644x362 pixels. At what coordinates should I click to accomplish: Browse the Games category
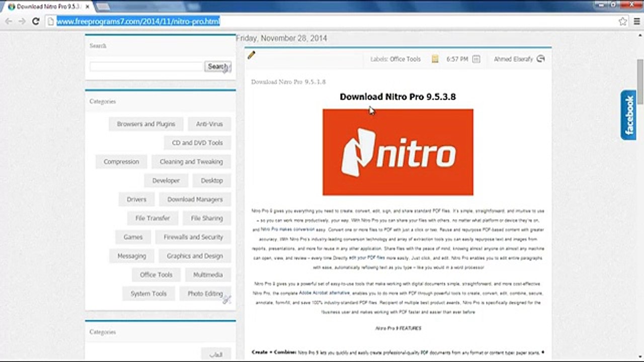[133, 237]
